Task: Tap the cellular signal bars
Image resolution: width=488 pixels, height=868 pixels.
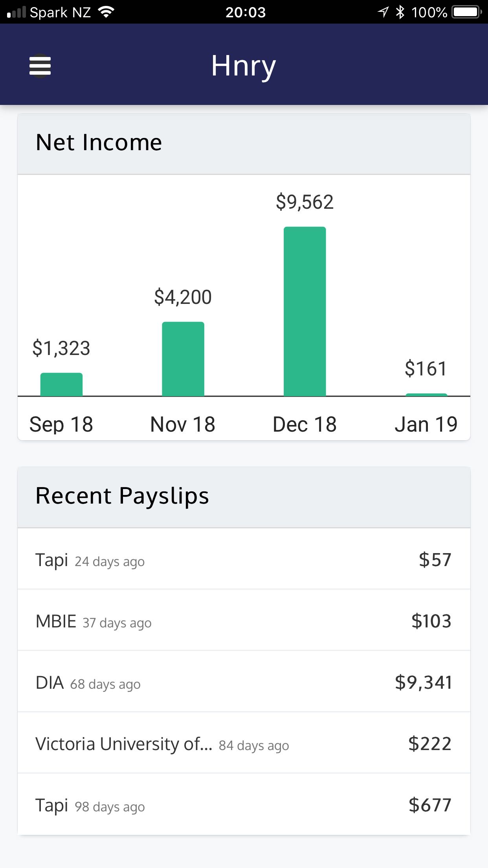Action: click(x=17, y=12)
